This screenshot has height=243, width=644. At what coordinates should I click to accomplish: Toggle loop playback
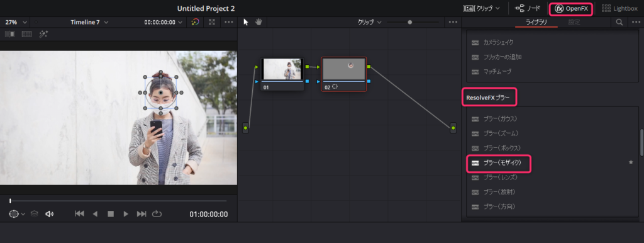tap(157, 214)
